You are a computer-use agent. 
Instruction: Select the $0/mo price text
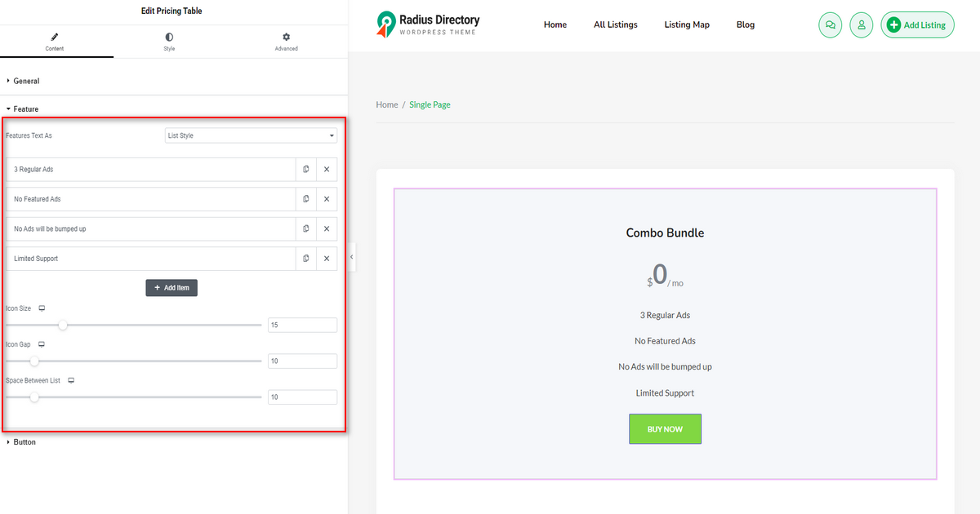pyautogui.click(x=665, y=276)
